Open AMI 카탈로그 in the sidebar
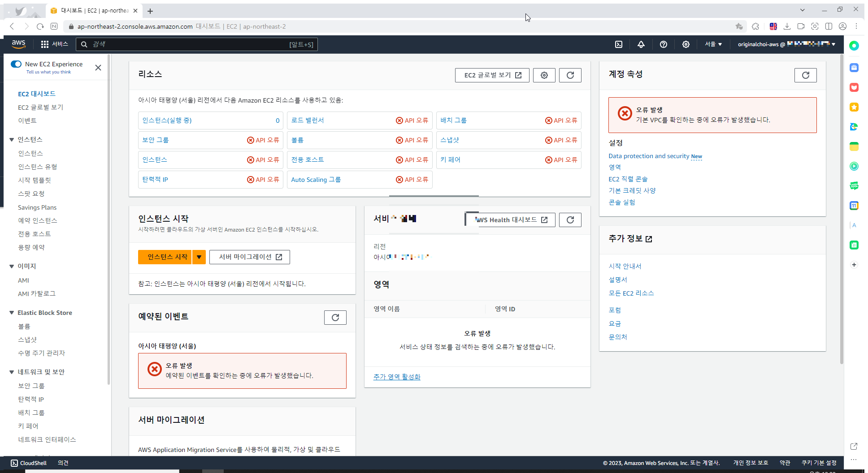 tap(37, 294)
